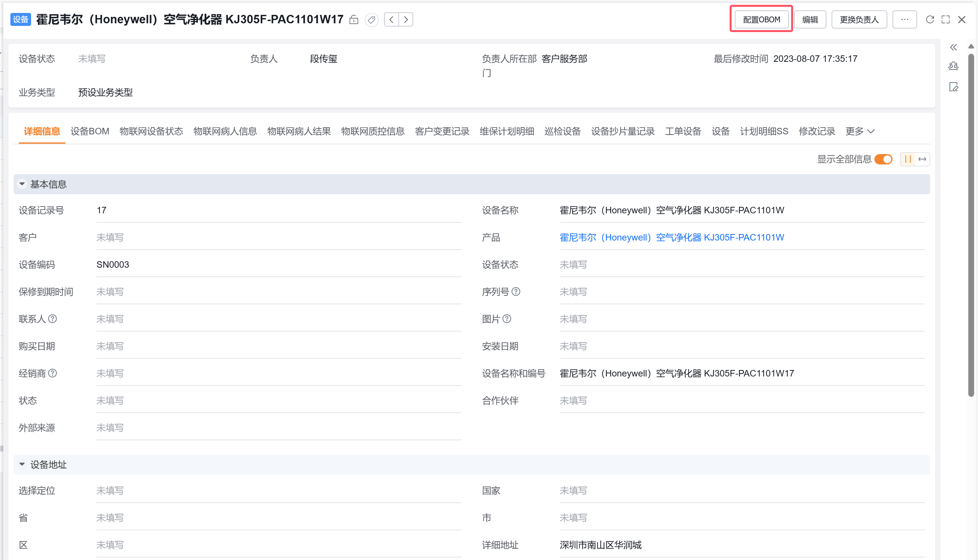
Task: Toggle the 显示全部信息 switch
Action: point(883,159)
